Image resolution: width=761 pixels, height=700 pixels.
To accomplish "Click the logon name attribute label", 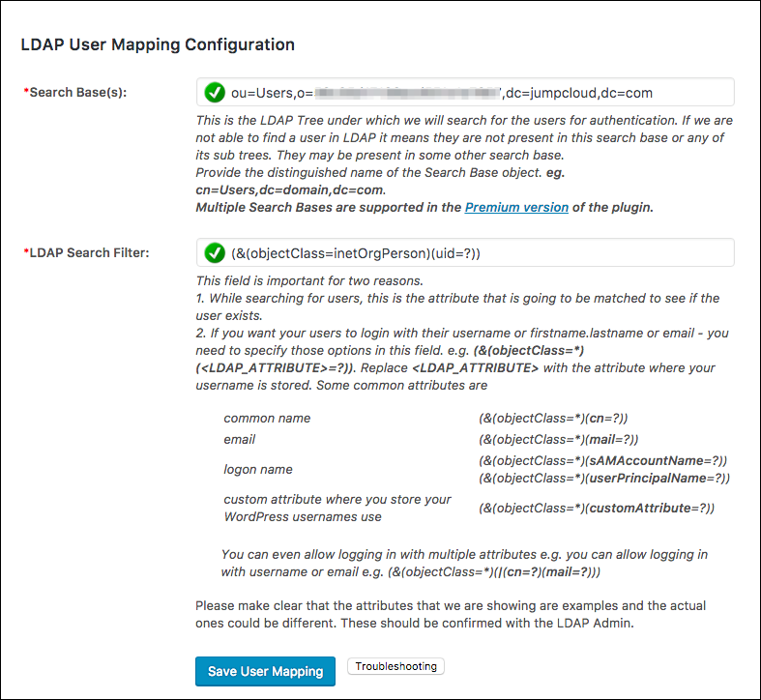I will (258, 469).
